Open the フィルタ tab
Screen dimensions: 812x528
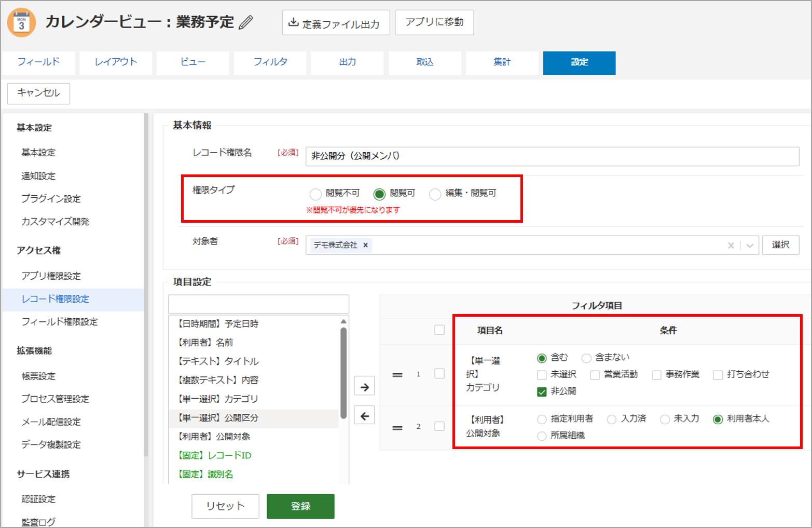click(x=270, y=62)
